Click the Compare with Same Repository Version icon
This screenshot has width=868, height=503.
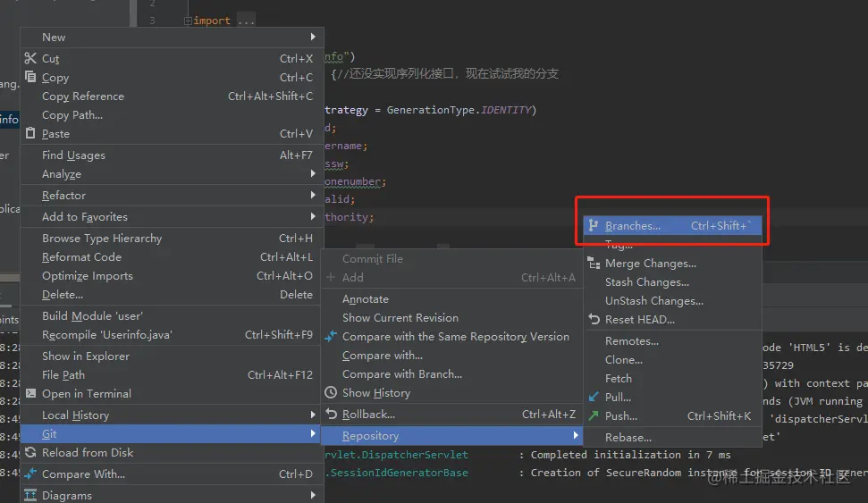coord(331,336)
